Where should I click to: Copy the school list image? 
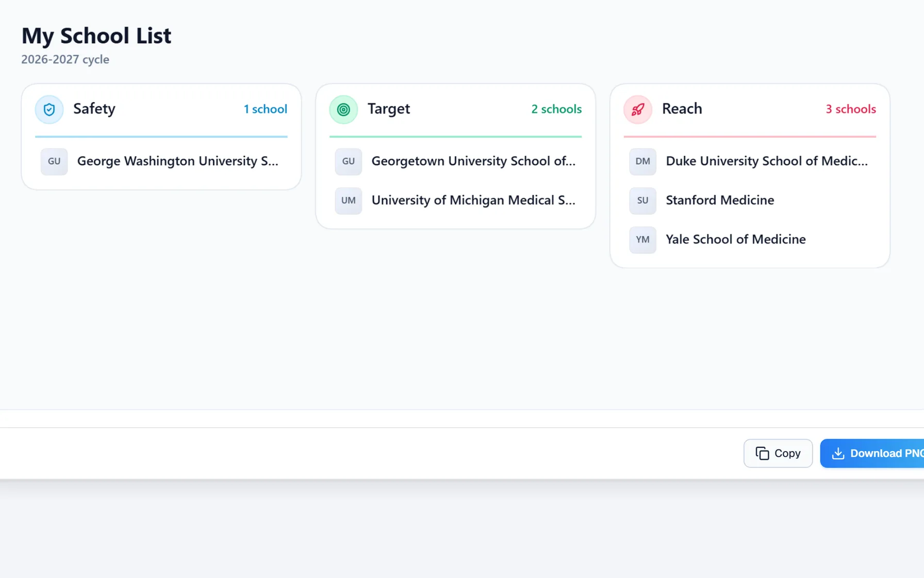[x=778, y=453]
